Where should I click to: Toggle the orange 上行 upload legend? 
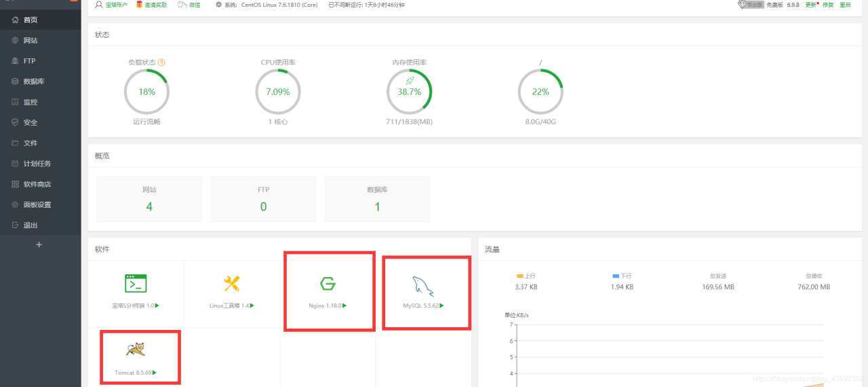[x=526, y=276]
